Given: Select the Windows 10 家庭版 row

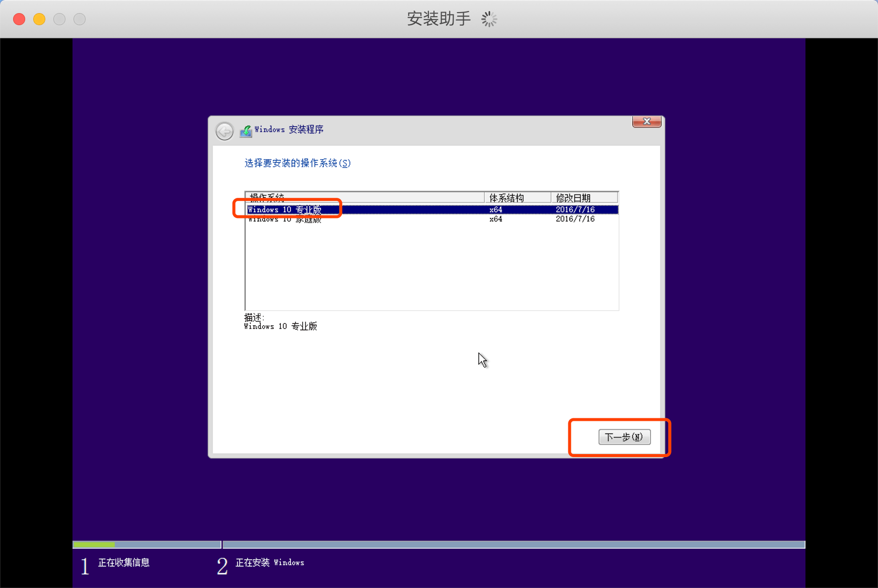Looking at the screenshot, I should [x=432, y=219].
